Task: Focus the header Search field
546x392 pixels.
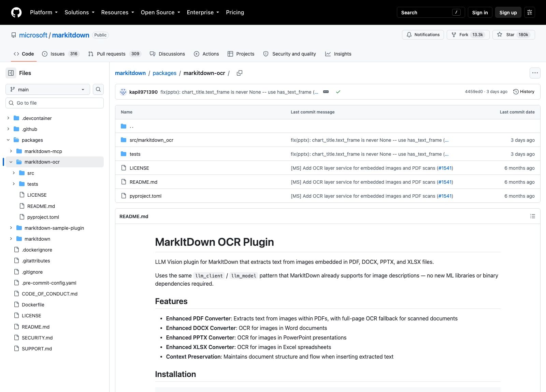Action: (431, 12)
